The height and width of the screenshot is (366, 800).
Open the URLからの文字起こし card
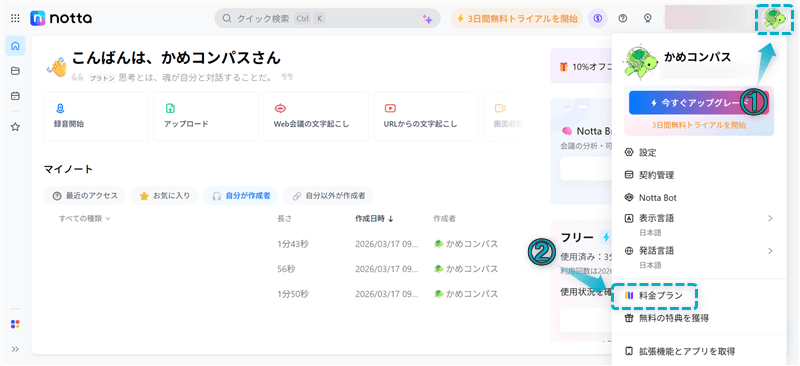click(426, 116)
